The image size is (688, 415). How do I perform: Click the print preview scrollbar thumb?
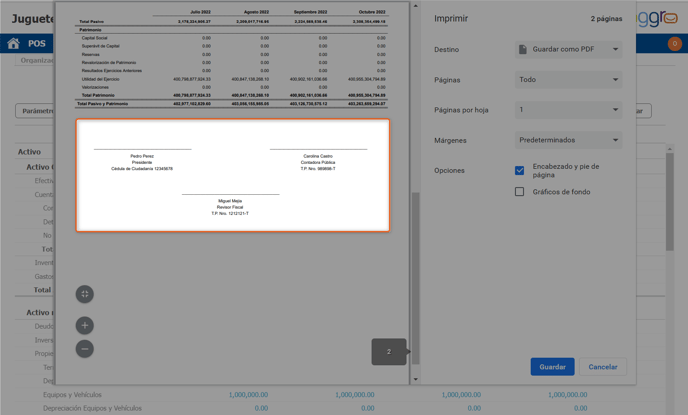point(416,278)
